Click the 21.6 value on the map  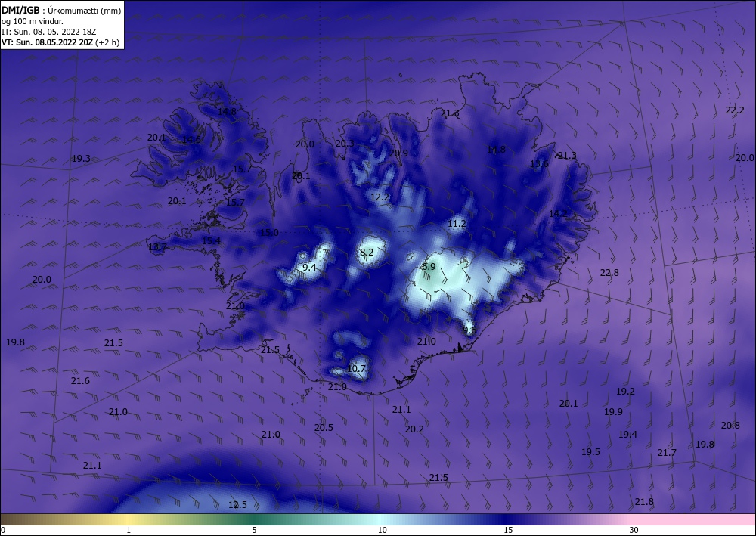click(80, 380)
